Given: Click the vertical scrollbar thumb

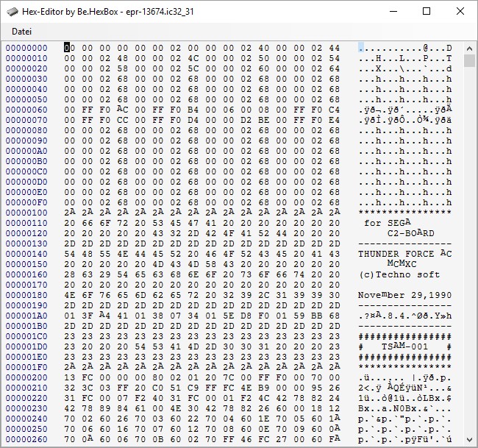Looking at the screenshot, I should [x=470, y=60].
